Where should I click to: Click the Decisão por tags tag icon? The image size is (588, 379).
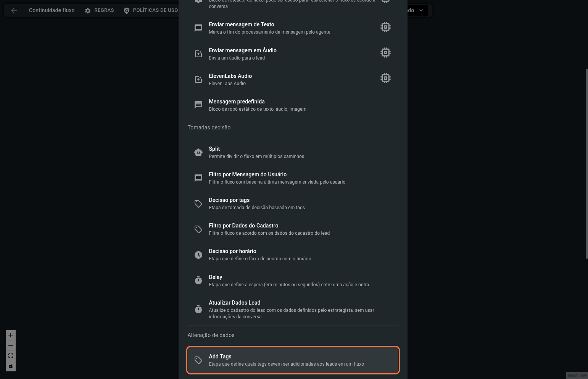198,204
